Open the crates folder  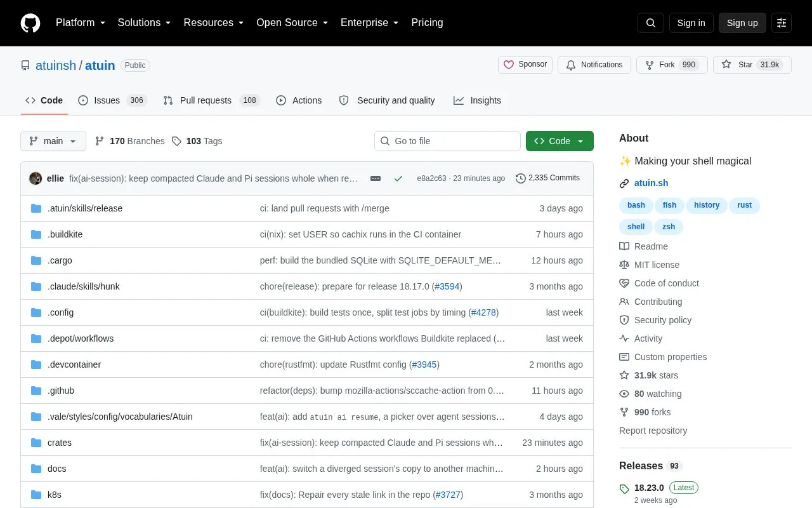(x=60, y=443)
